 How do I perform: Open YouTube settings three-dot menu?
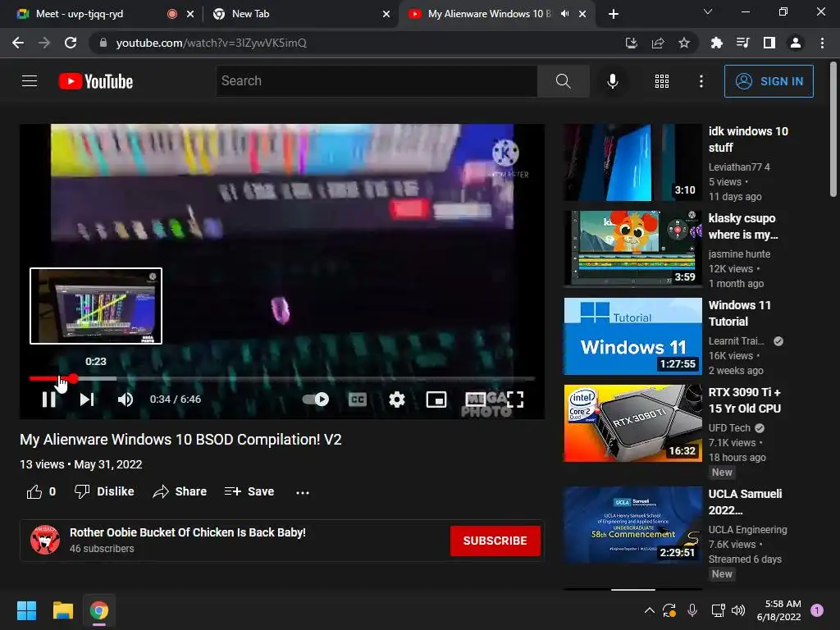[x=701, y=81]
